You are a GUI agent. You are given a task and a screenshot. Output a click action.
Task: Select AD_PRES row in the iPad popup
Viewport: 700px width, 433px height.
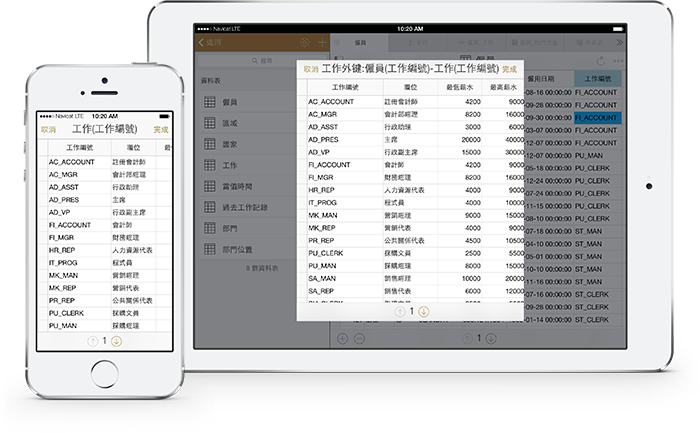pyautogui.click(x=411, y=140)
